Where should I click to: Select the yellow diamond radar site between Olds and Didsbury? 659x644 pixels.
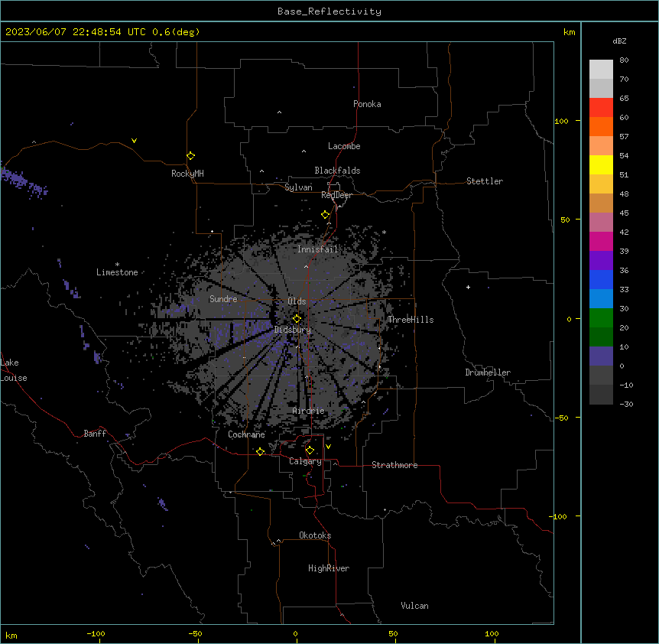click(297, 319)
